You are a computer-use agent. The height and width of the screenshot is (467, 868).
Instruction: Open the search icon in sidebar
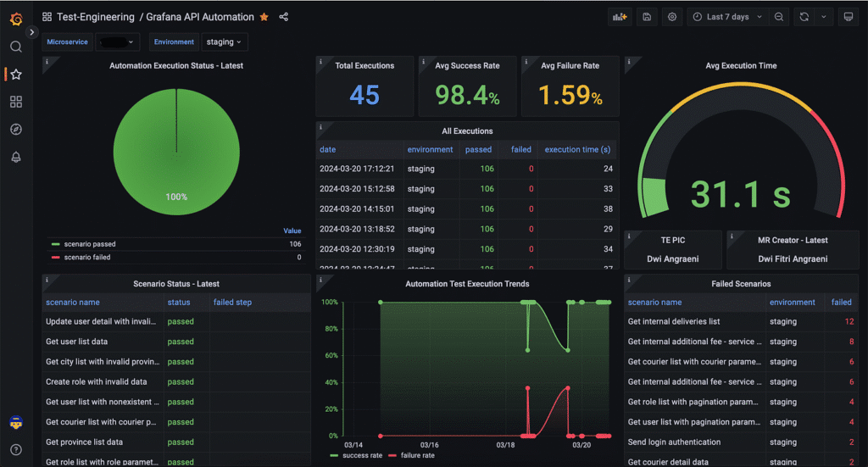16,47
